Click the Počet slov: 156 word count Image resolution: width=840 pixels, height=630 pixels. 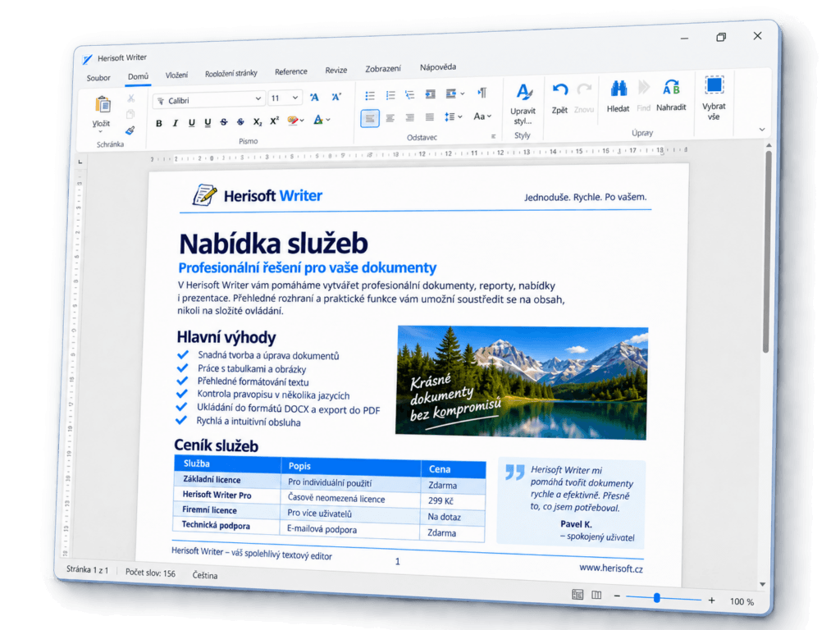click(151, 573)
